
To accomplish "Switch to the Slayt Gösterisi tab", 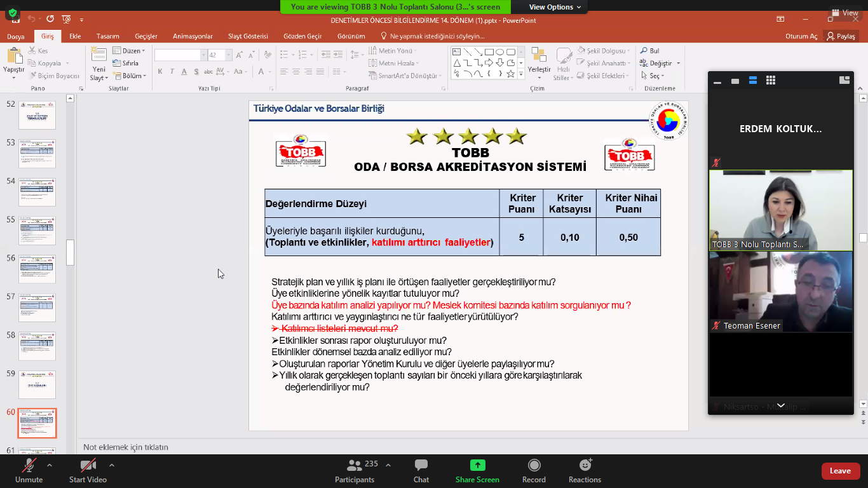I will click(248, 36).
